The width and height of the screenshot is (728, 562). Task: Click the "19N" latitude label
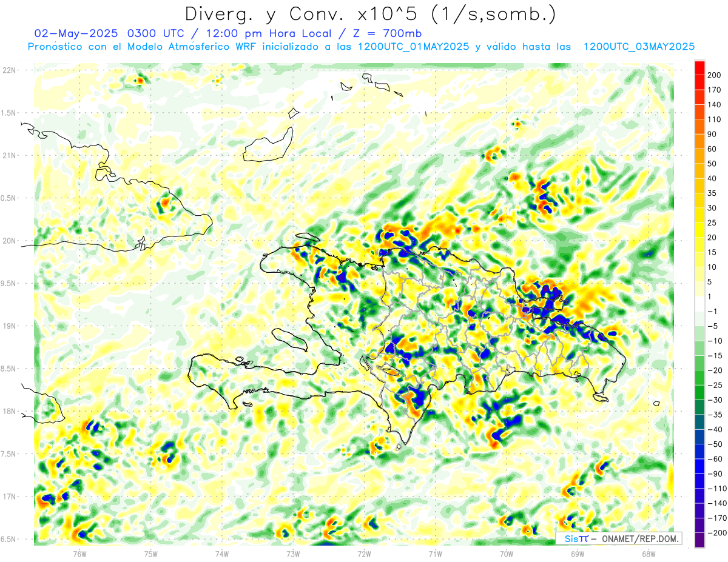point(10,326)
